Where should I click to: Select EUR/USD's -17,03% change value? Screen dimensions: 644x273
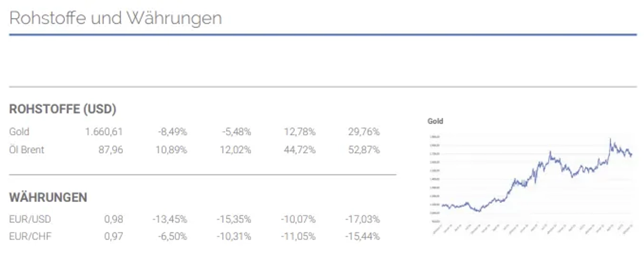(363, 219)
